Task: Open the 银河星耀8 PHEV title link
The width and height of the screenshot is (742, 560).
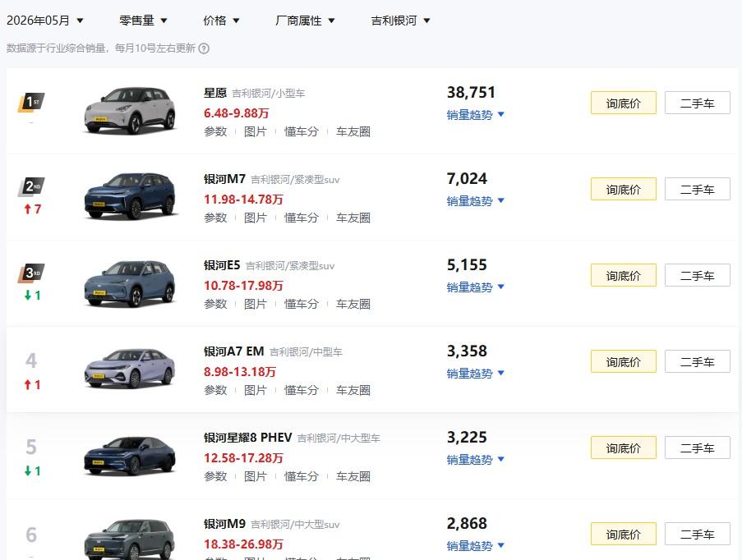Action: point(248,438)
